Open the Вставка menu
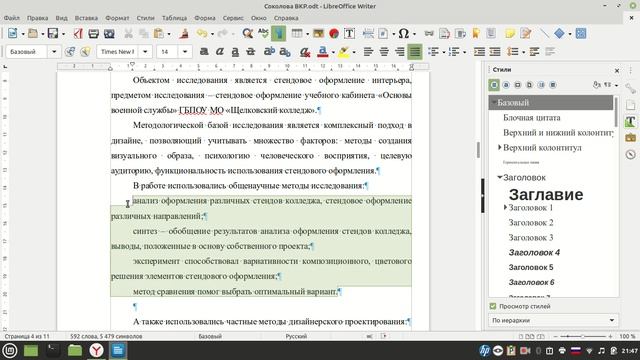Screen dimensions: 640x360 click(86, 18)
